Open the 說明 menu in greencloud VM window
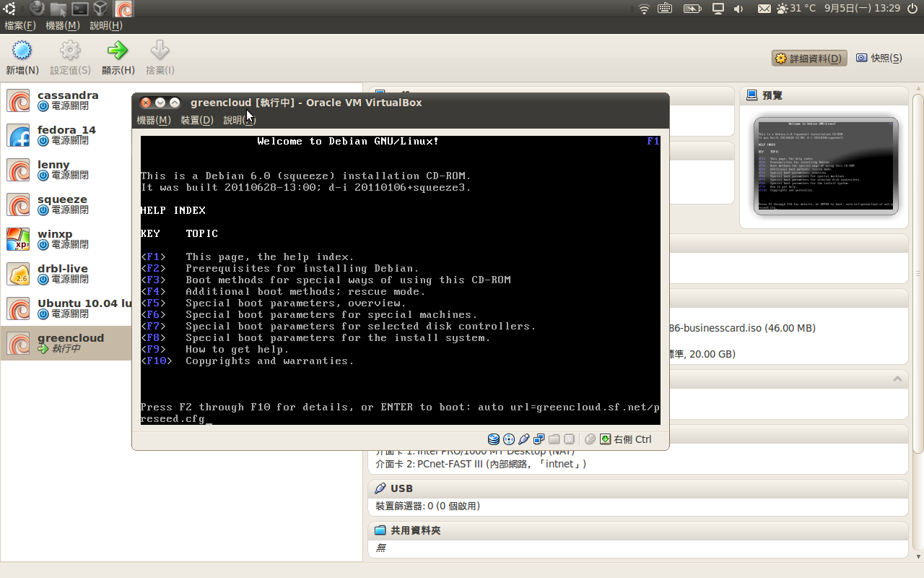The image size is (924, 578). (240, 120)
